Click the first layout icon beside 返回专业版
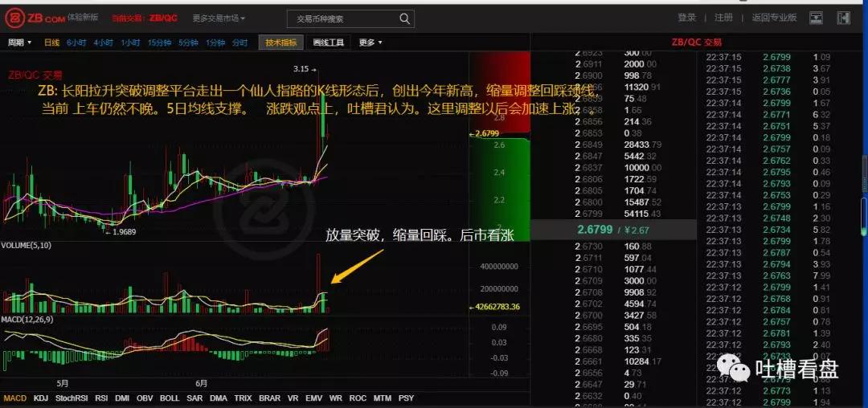 click(x=816, y=18)
